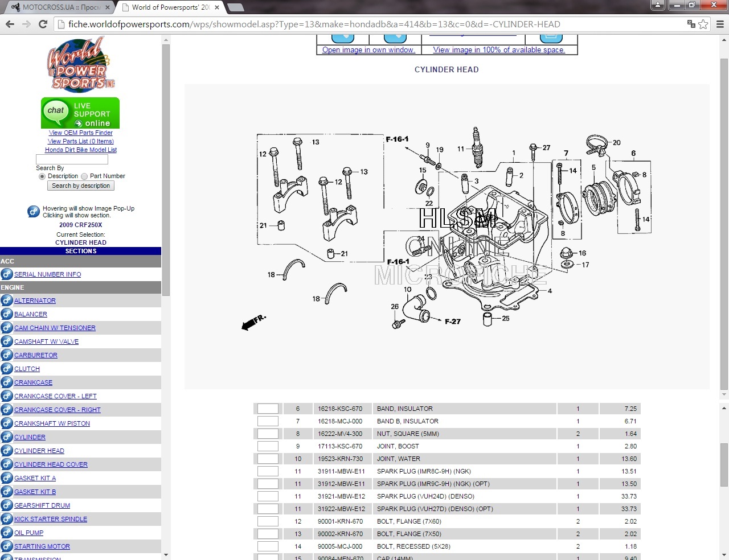Click the cylinder head exploded diagram

[x=447, y=236]
